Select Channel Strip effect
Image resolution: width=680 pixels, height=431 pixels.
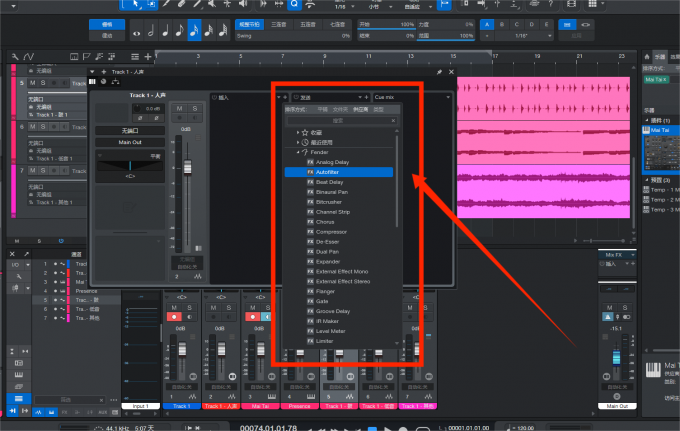click(x=333, y=212)
